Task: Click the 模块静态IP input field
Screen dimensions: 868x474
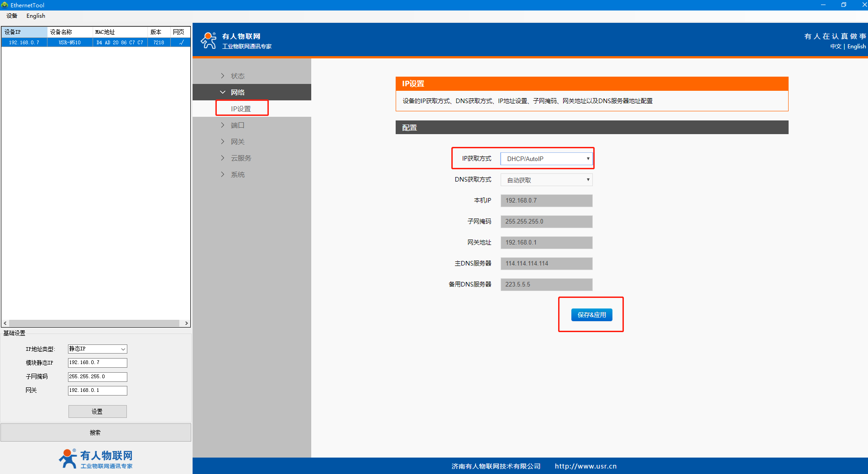Action: tap(97, 363)
